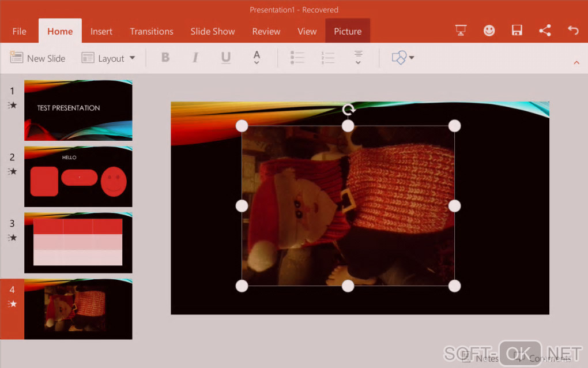Switch to the Insert tab

pyautogui.click(x=101, y=31)
